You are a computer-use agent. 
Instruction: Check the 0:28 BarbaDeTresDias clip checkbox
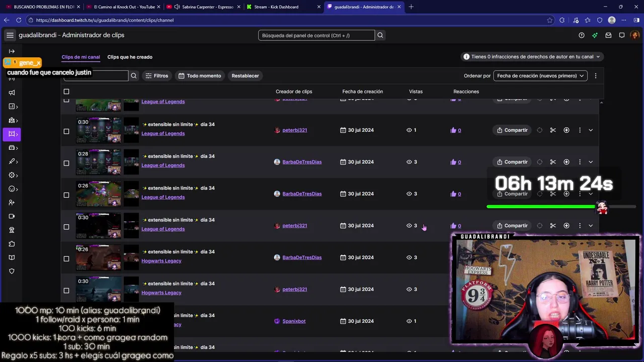[66, 163]
